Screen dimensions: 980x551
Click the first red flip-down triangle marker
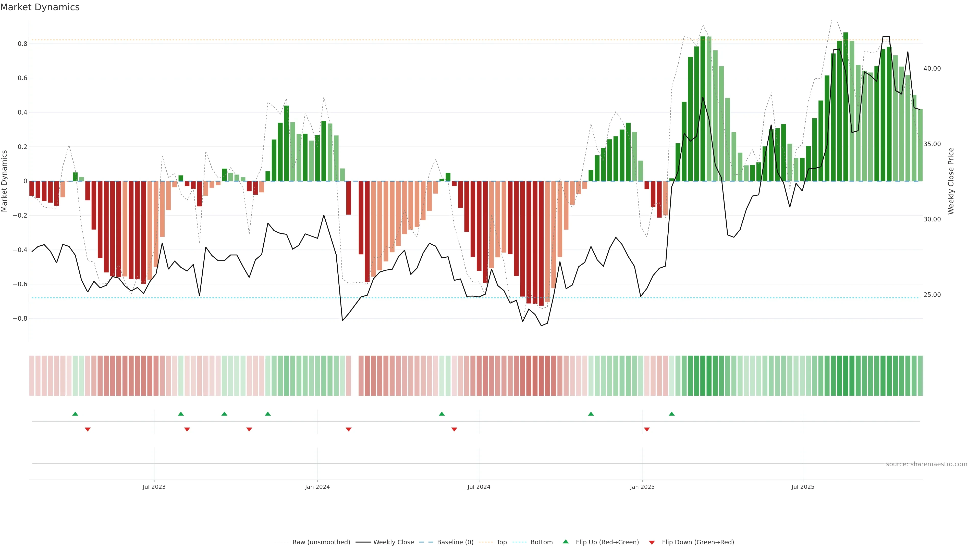click(88, 429)
